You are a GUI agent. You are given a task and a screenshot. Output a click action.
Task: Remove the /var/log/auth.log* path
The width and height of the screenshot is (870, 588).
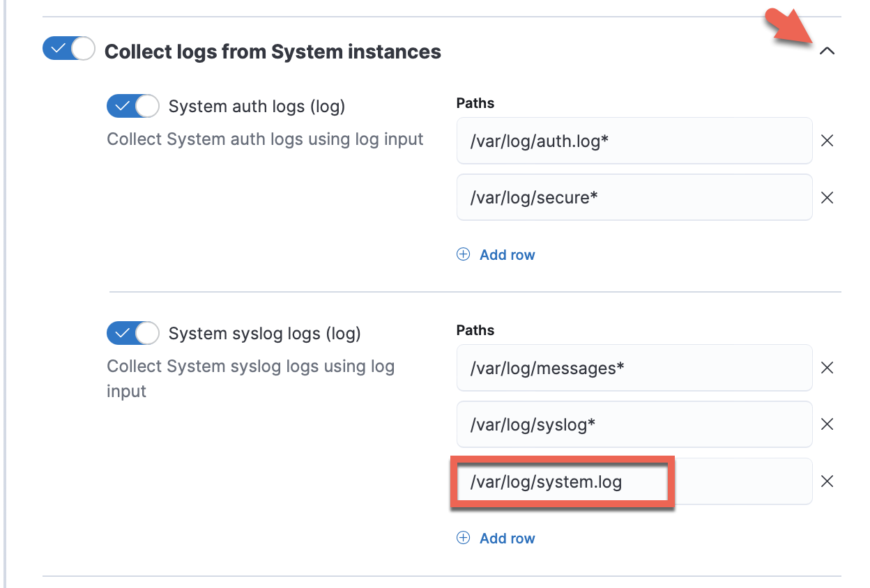pyautogui.click(x=827, y=141)
